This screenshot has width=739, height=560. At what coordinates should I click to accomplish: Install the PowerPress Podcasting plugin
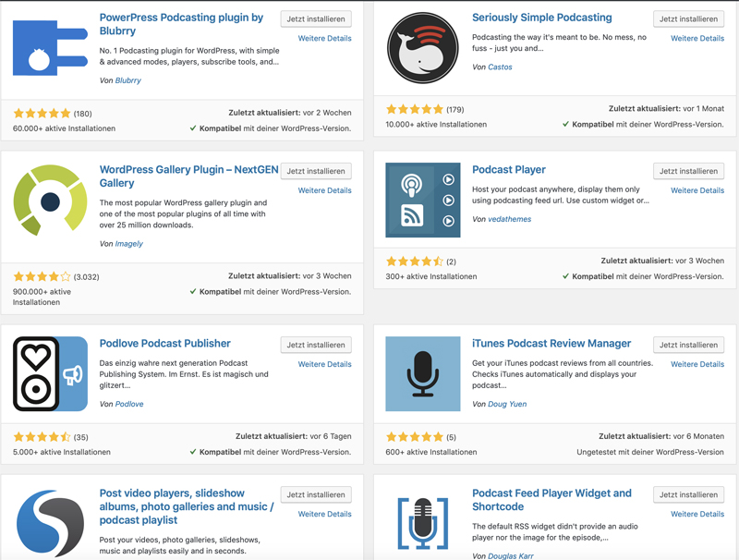click(316, 18)
